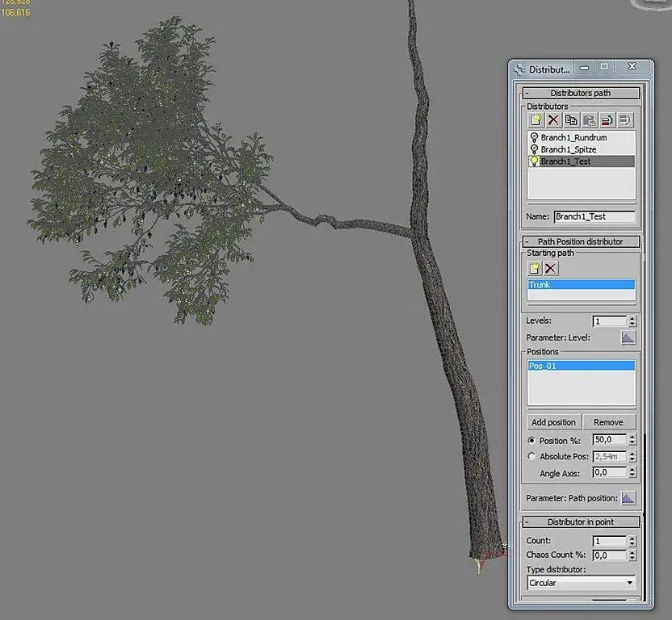Click the Position % field showing 50,0
This screenshot has height=620, width=672.
(x=610, y=440)
